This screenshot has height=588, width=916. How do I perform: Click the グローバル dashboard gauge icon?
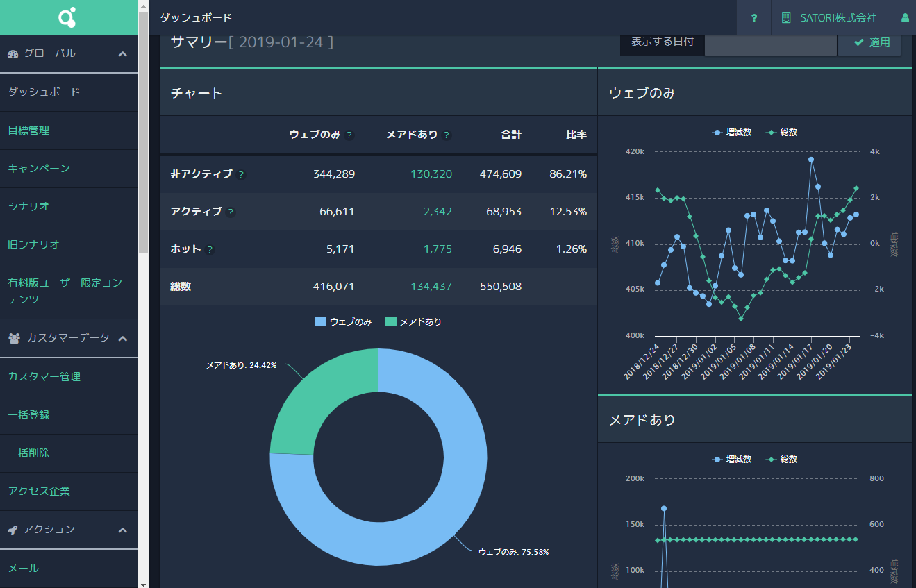[13, 54]
